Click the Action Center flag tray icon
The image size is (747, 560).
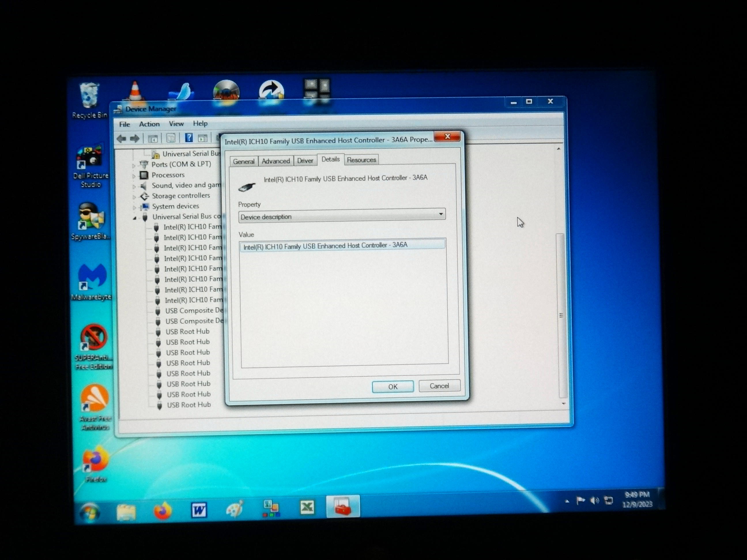point(580,501)
